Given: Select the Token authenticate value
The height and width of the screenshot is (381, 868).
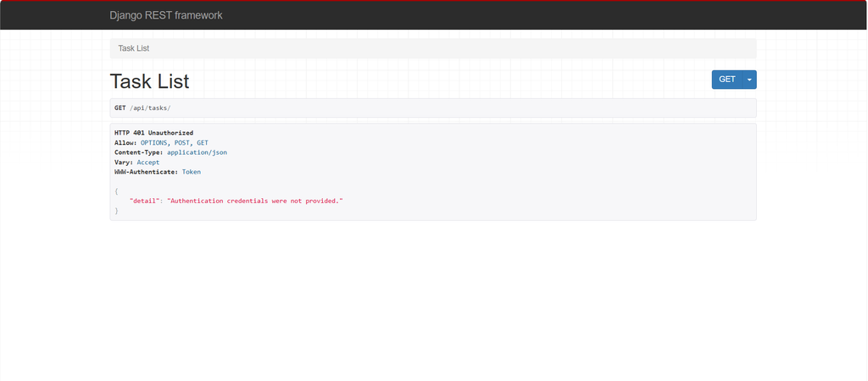Looking at the screenshot, I should tap(192, 172).
